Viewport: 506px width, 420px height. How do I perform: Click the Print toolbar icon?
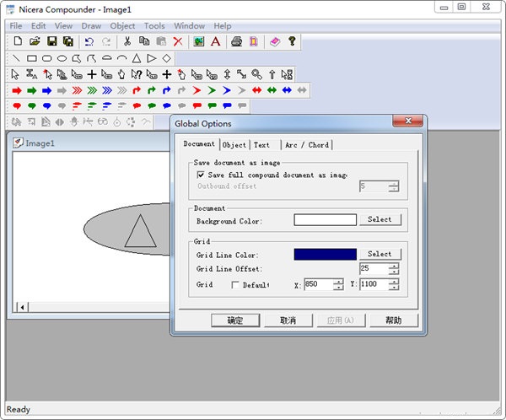(x=237, y=41)
